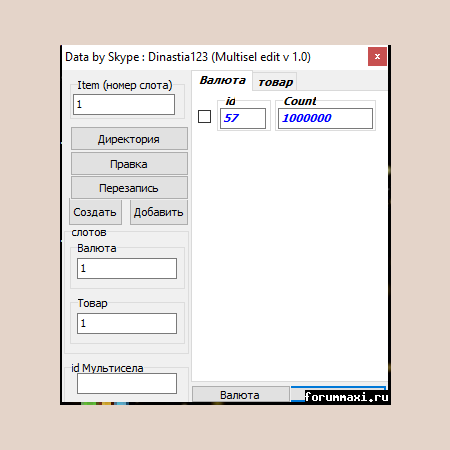Viewport: 450px width, 450px height.
Task: Close the Multisel edit window
Action: pyautogui.click(x=377, y=57)
